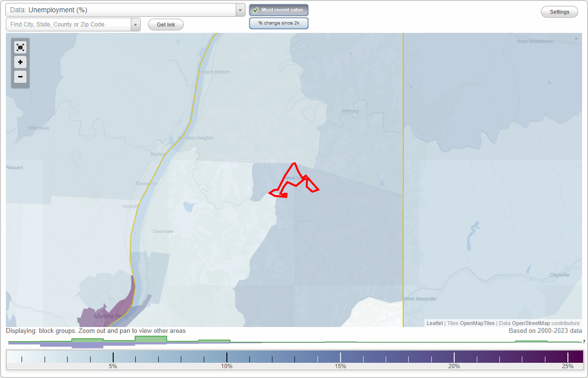Click the West Middletown map label

point(535,41)
